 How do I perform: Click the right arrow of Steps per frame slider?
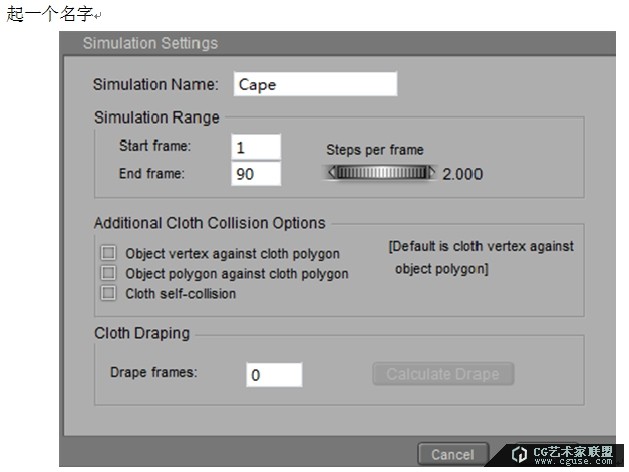tap(433, 173)
